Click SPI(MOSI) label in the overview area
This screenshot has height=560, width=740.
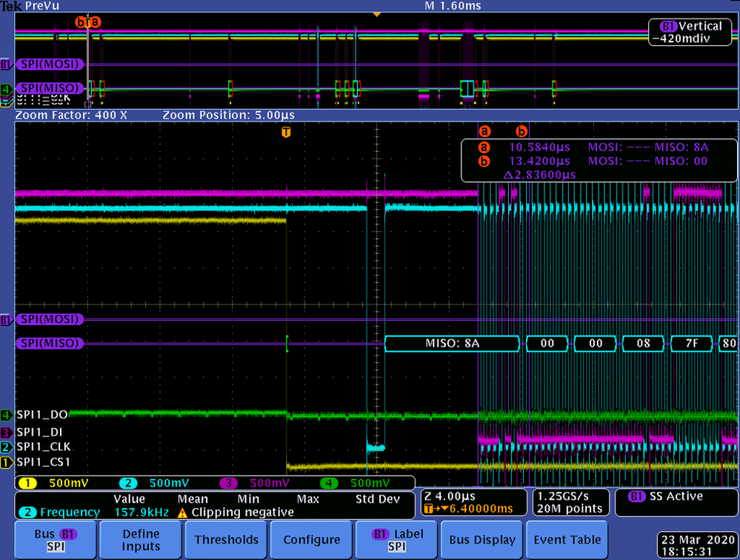point(50,64)
